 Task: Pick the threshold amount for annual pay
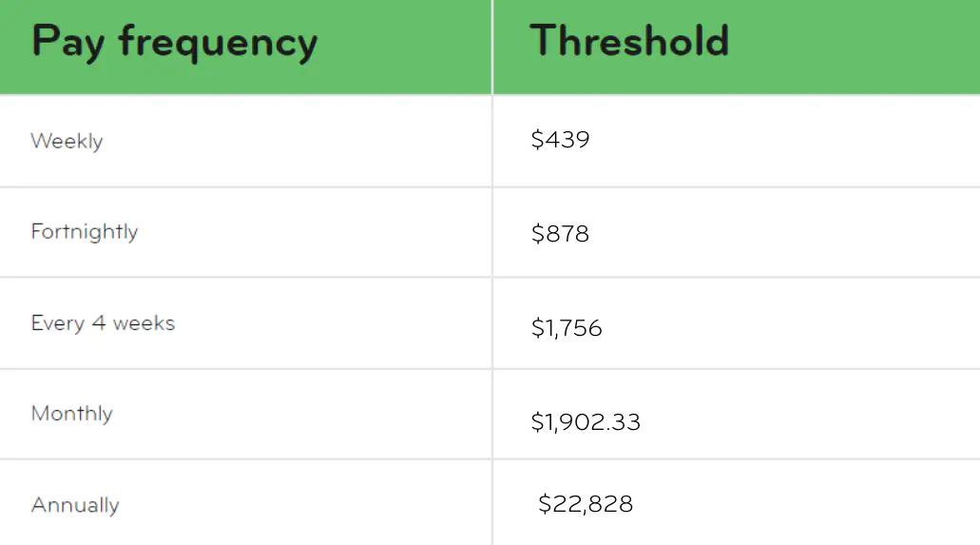(x=586, y=503)
